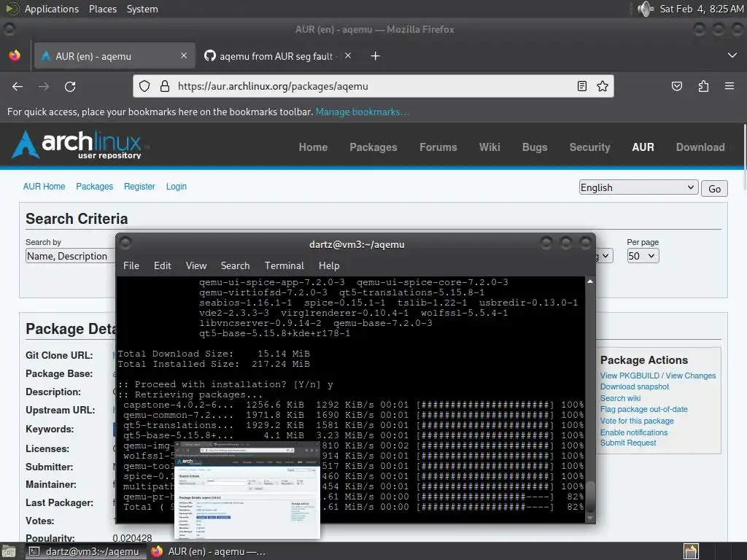
Task: Expand the Search by Name, Description dropdown
Action: coord(71,256)
